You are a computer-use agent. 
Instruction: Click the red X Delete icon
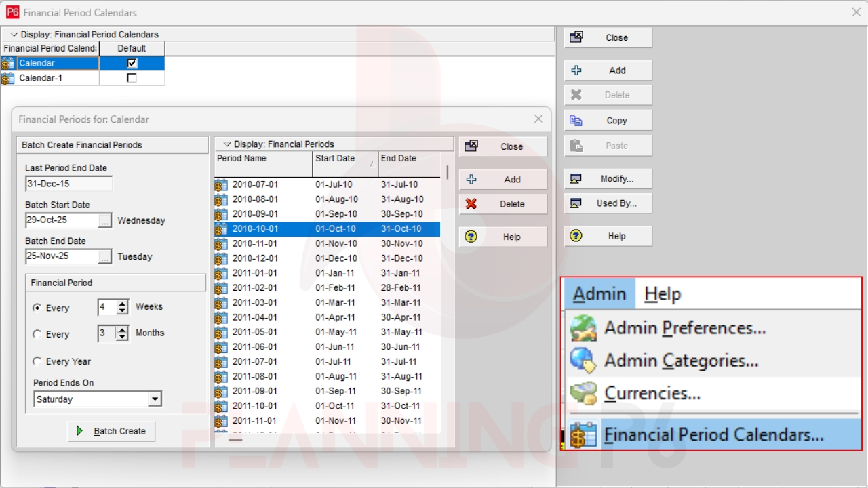point(471,204)
